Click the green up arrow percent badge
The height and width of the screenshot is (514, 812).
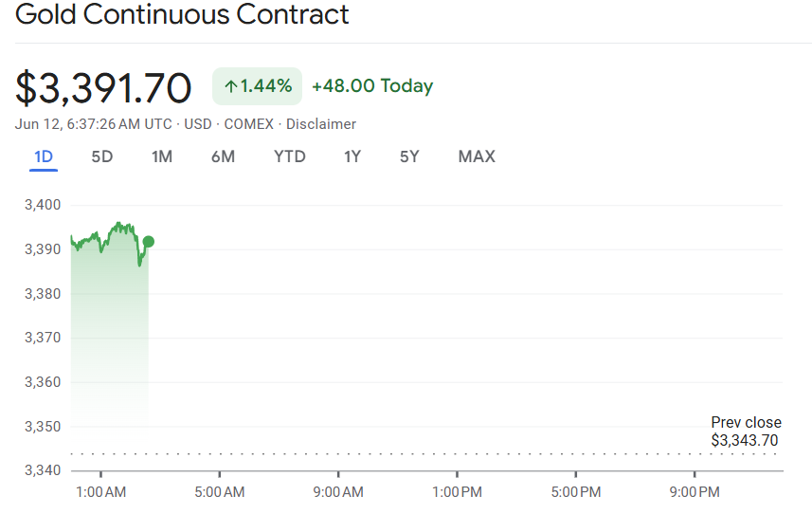(x=258, y=86)
